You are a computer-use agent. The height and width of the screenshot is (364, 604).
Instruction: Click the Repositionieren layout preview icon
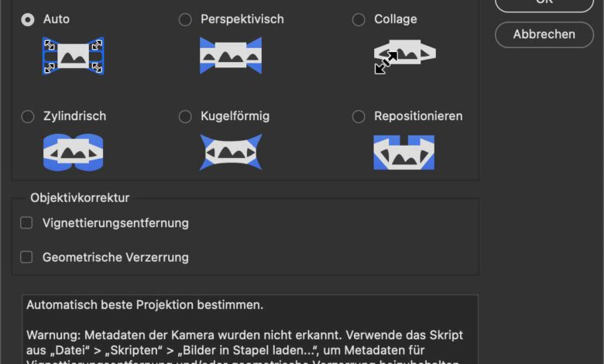coord(403,153)
